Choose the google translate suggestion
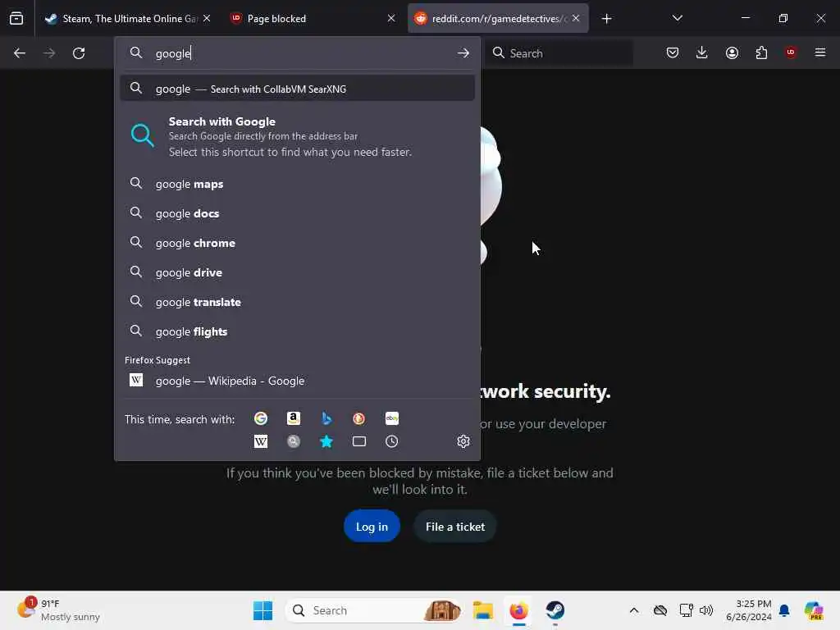This screenshot has height=630, width=840. point(297,302)
